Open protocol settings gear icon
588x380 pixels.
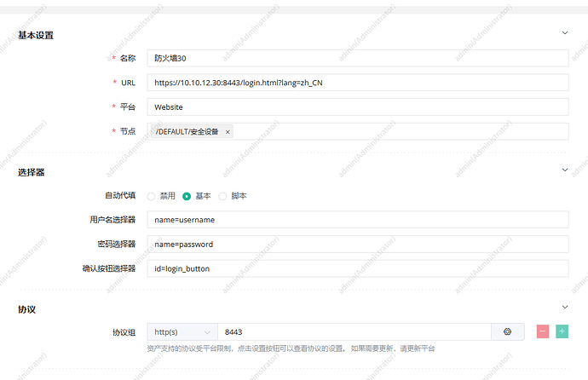507,331
